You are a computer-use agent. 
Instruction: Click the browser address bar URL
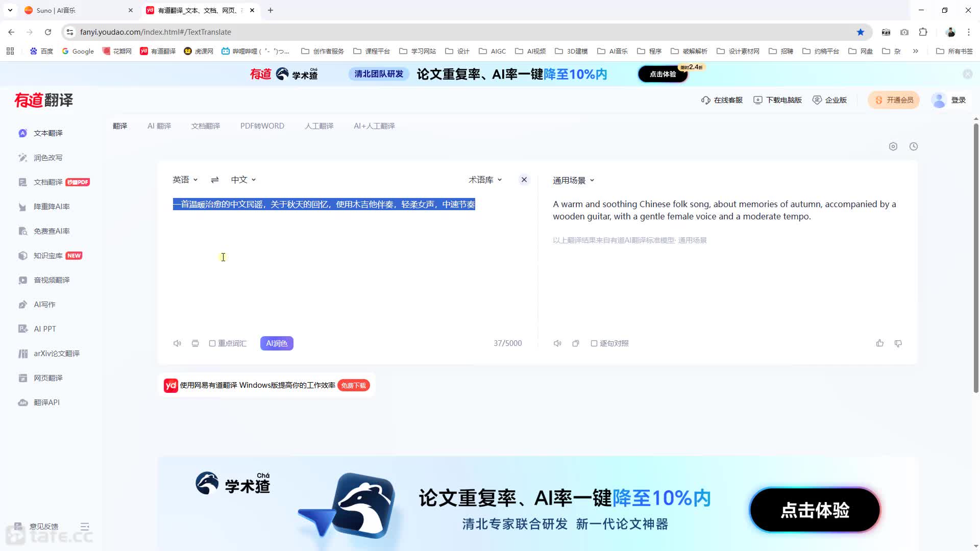156,32
